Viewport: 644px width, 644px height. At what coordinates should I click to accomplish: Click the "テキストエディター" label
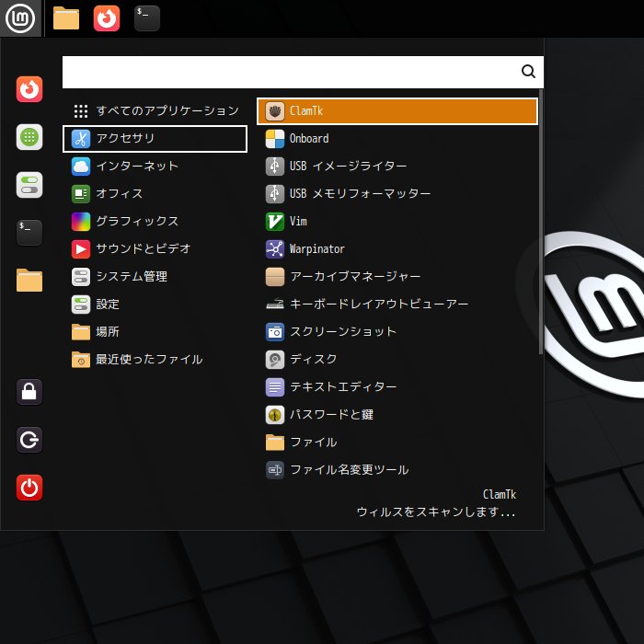[343, 387]
